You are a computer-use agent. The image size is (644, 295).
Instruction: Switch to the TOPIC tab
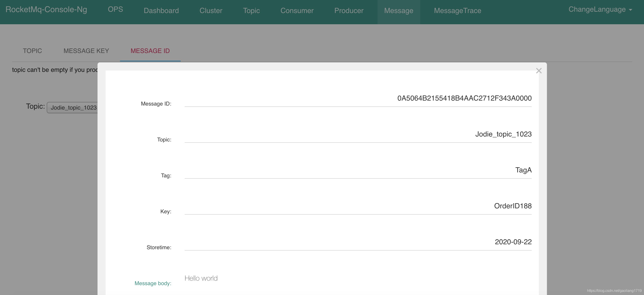coord(32,51)
